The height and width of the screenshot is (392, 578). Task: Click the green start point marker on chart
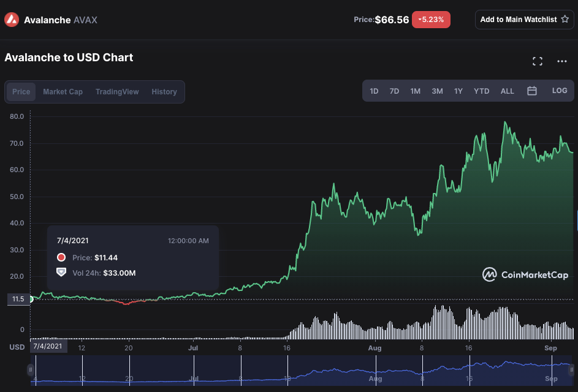coord(31,299)
